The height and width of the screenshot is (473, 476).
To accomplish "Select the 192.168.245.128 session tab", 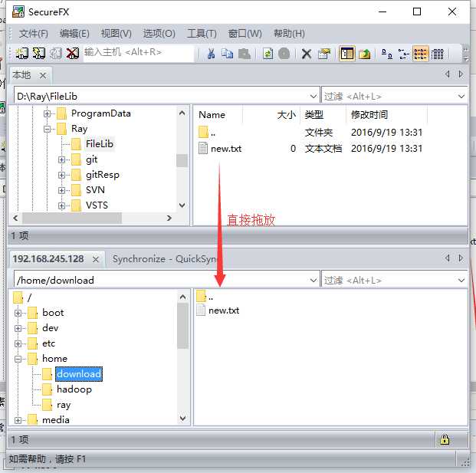I will [x=48, y=259].
